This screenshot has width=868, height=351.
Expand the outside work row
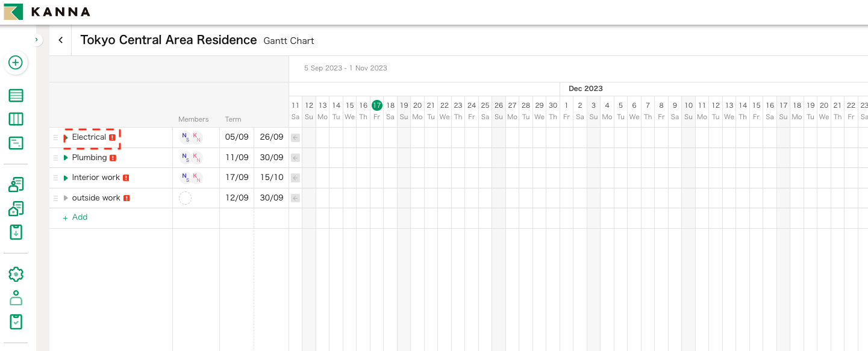pyautogui.click(x=66, y=197)
